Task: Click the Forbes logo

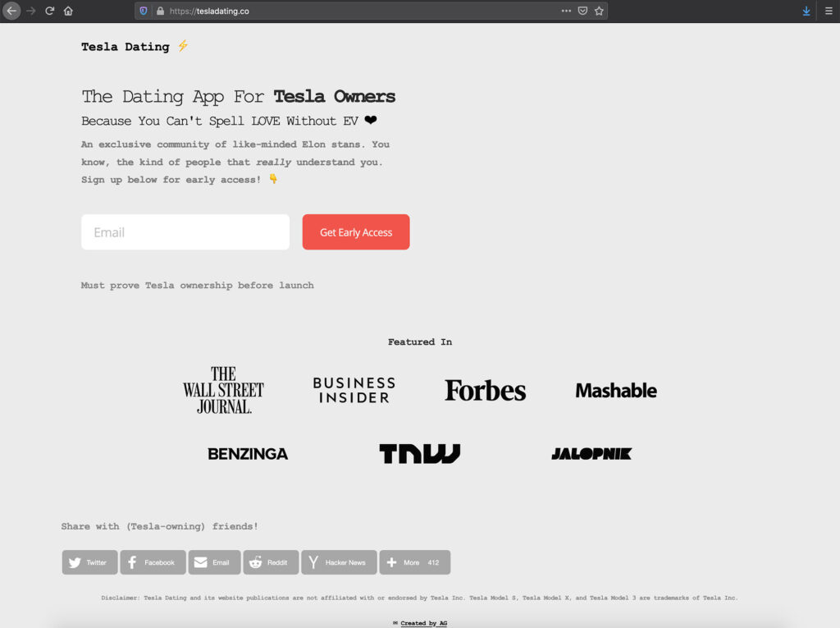Action: click(x=486, y=390)
